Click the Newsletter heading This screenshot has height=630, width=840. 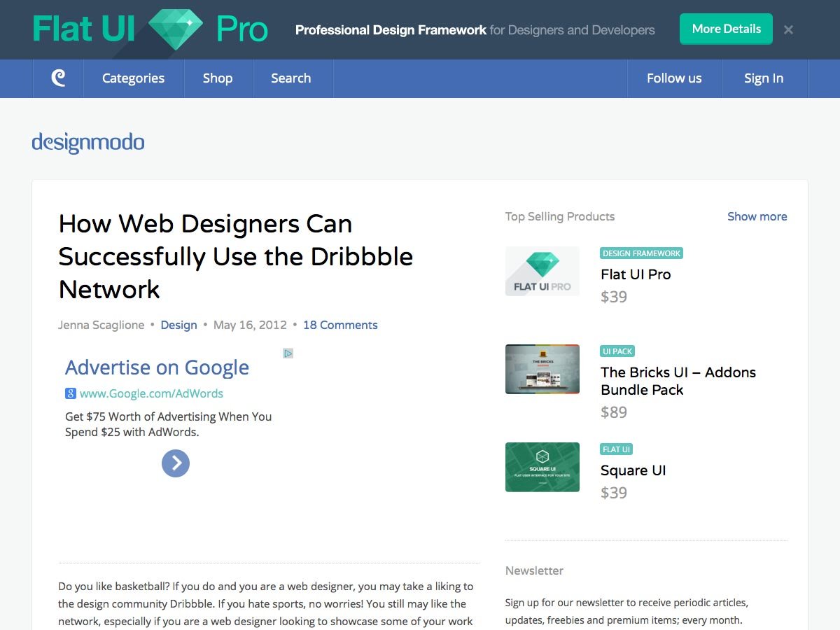tap(534, 570)
